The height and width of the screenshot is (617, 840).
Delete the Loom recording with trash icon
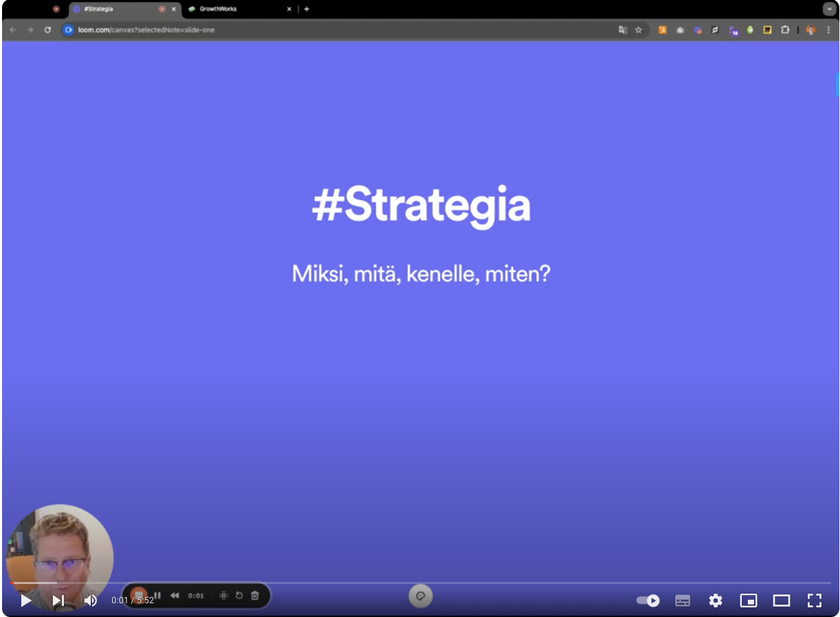coord(255,595)
